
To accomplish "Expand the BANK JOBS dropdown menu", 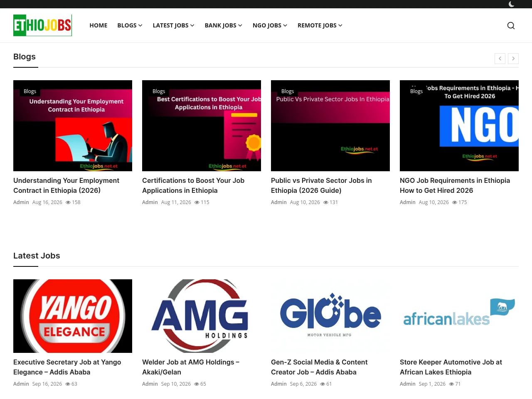I will pos(223,25).
